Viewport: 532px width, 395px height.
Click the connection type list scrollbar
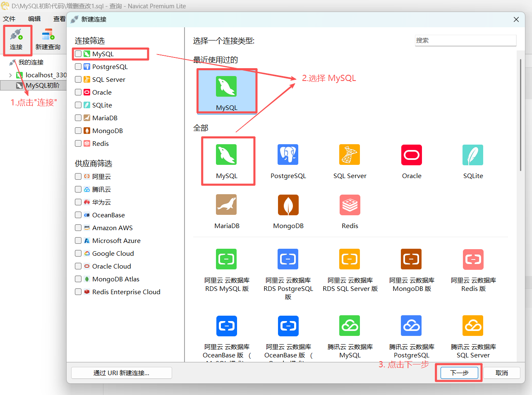520,115
